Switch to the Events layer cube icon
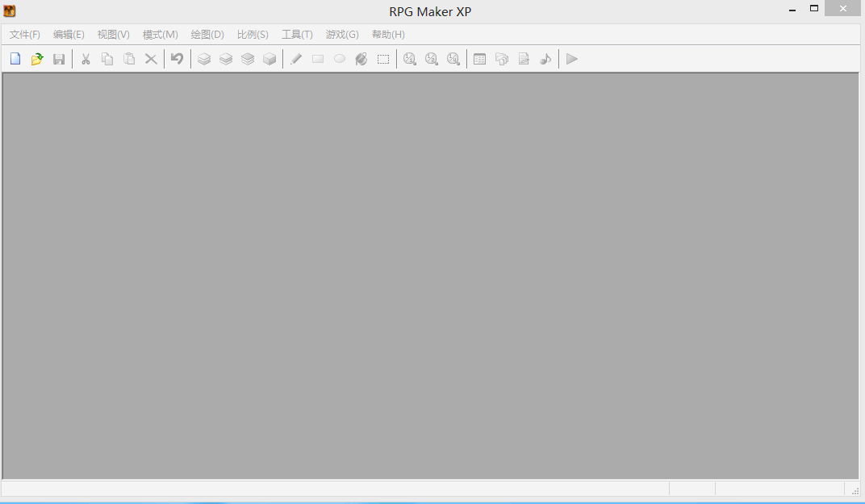The image size is (865, 504). click(x=270, y=59)
